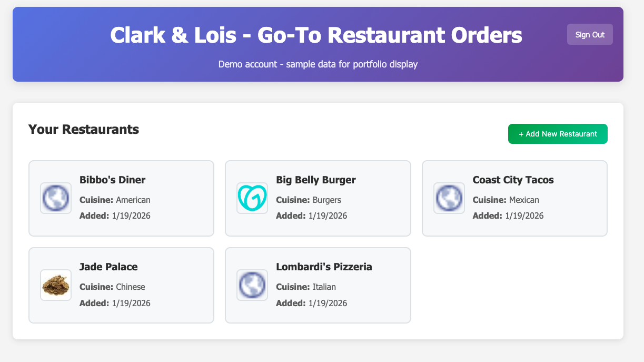Click the food photo icon on Jade Palace card
644x362 pixels.
tap(56, 285)
